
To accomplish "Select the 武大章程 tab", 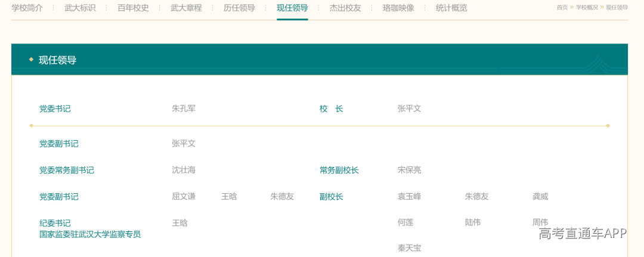I will point(186,8).
